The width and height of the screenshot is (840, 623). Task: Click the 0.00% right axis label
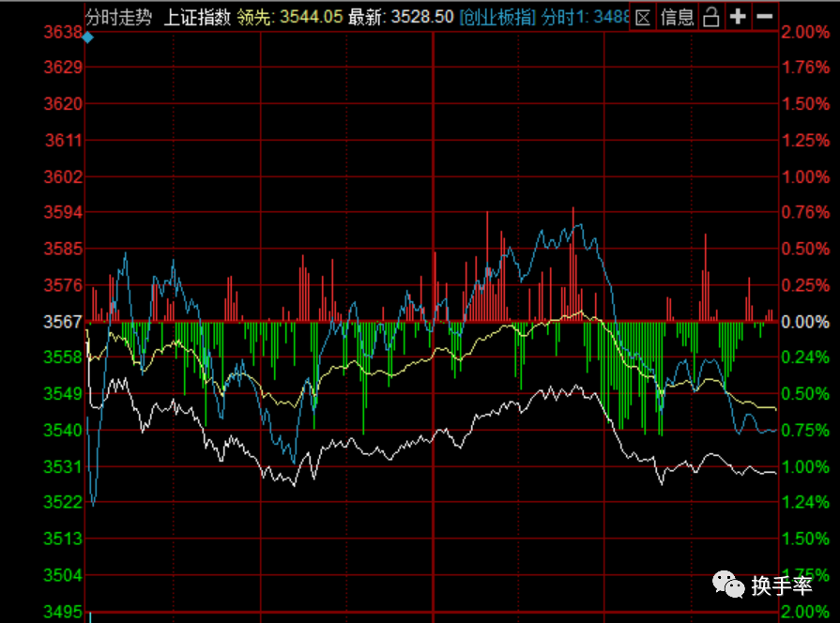(805, 322)
